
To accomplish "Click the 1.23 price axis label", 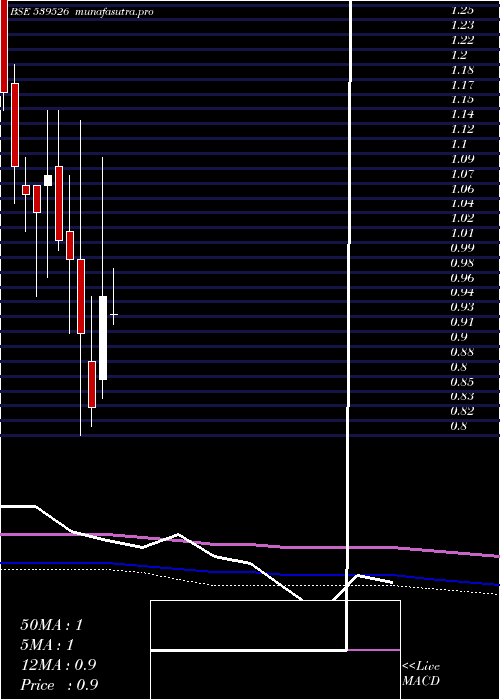I will tap(462, 25).
